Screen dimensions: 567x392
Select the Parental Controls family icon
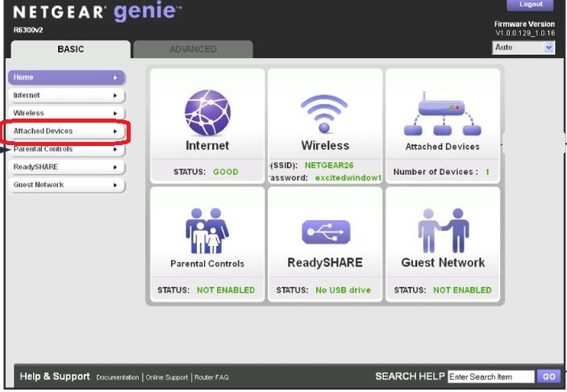(x=207, y=231)
